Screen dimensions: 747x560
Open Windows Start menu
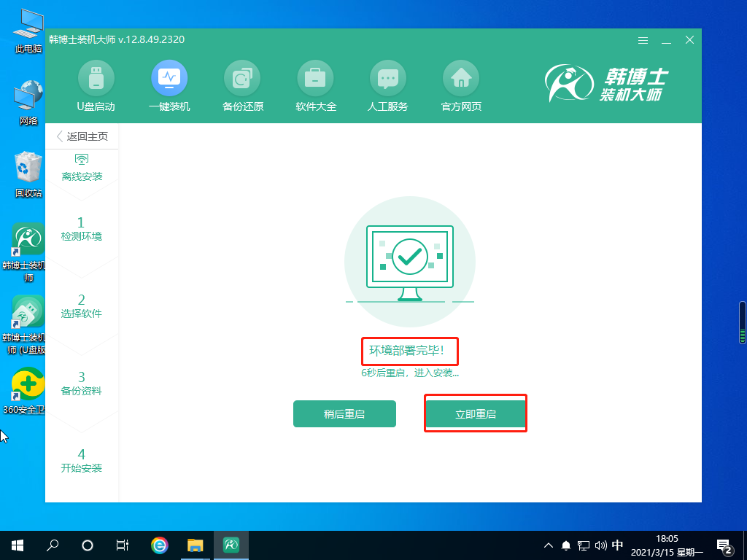18,545
